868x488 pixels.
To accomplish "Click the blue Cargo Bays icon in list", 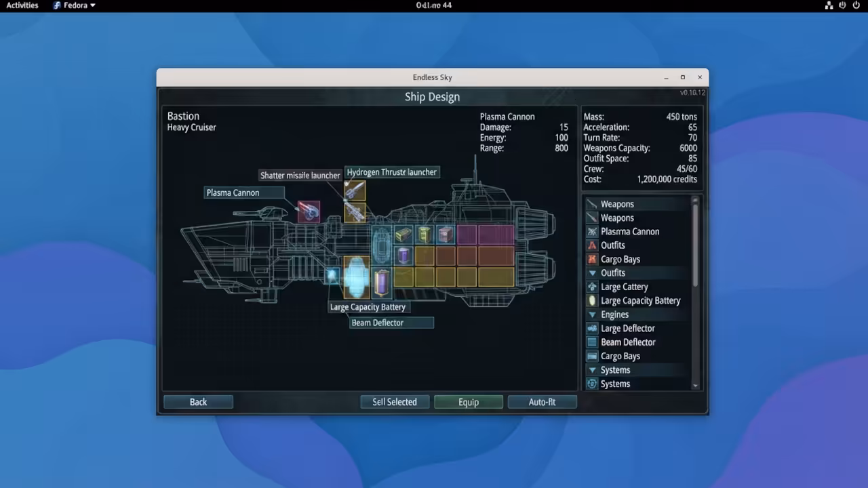I will coord(592,356).
